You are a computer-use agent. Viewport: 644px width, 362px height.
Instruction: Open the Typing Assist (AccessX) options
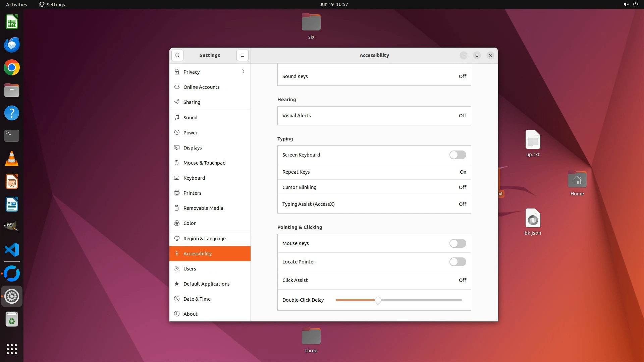coord(374,204)
